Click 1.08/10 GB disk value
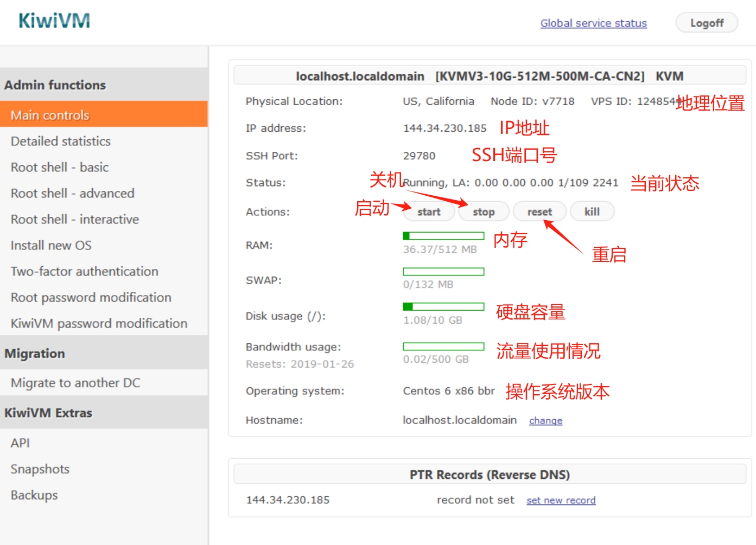 (433, 320)
